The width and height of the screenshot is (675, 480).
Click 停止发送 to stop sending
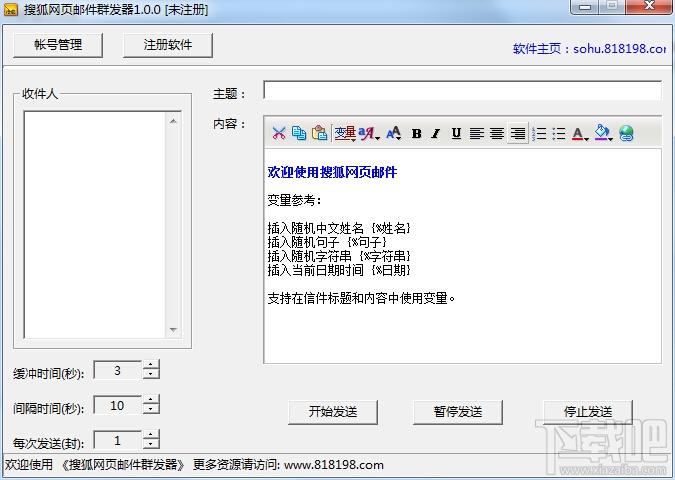click(x=588, y=412)
